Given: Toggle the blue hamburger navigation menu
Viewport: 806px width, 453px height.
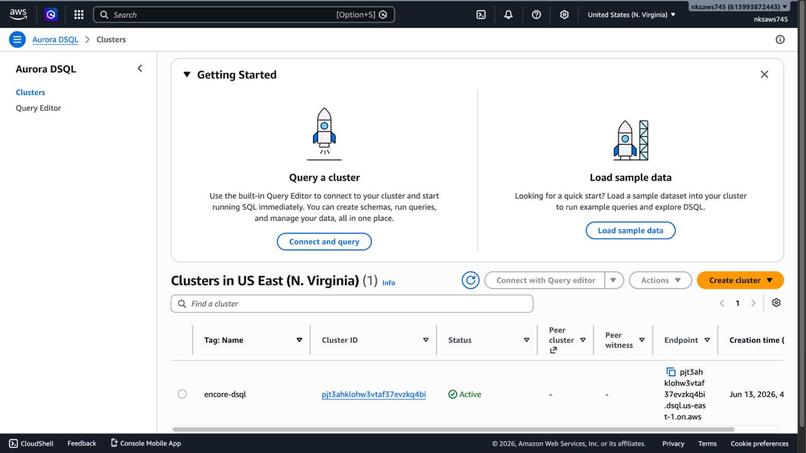Looking at the screenshot, I should click(17, 39).
